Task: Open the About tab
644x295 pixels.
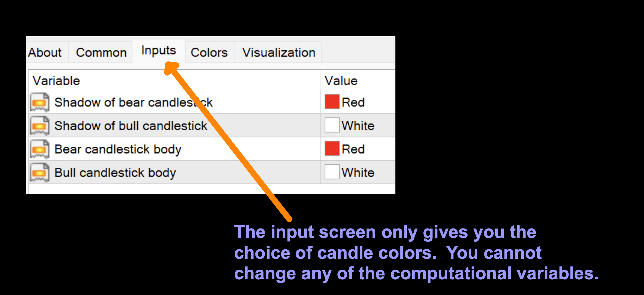Action: (x=45, y=52)
